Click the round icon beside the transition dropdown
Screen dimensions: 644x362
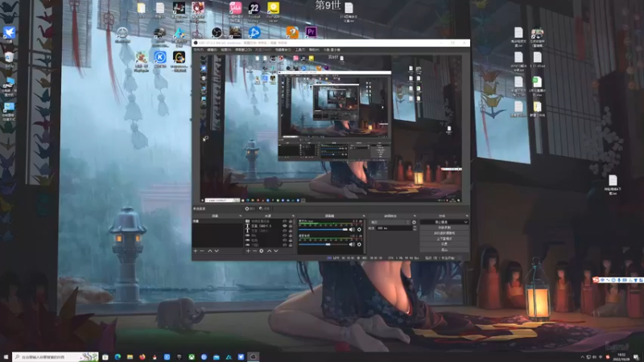coord(414,223)
